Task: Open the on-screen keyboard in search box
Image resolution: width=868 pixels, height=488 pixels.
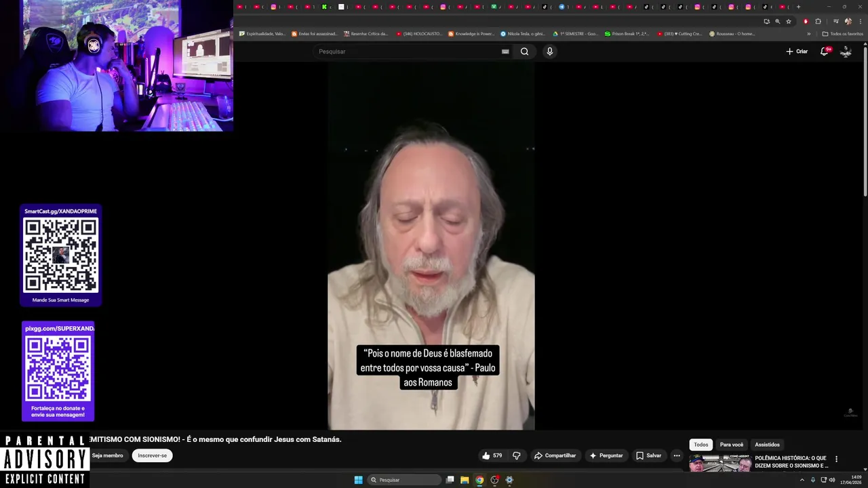Action: point(505,52)
